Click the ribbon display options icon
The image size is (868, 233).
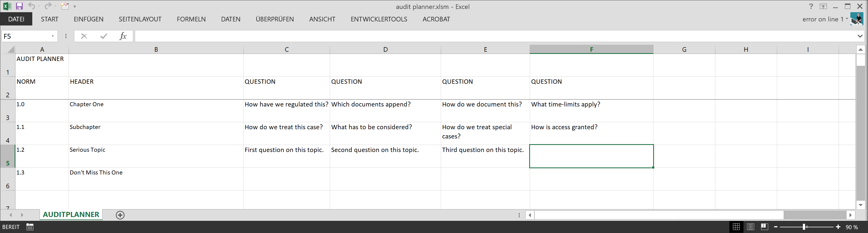(x=823, y=7)
